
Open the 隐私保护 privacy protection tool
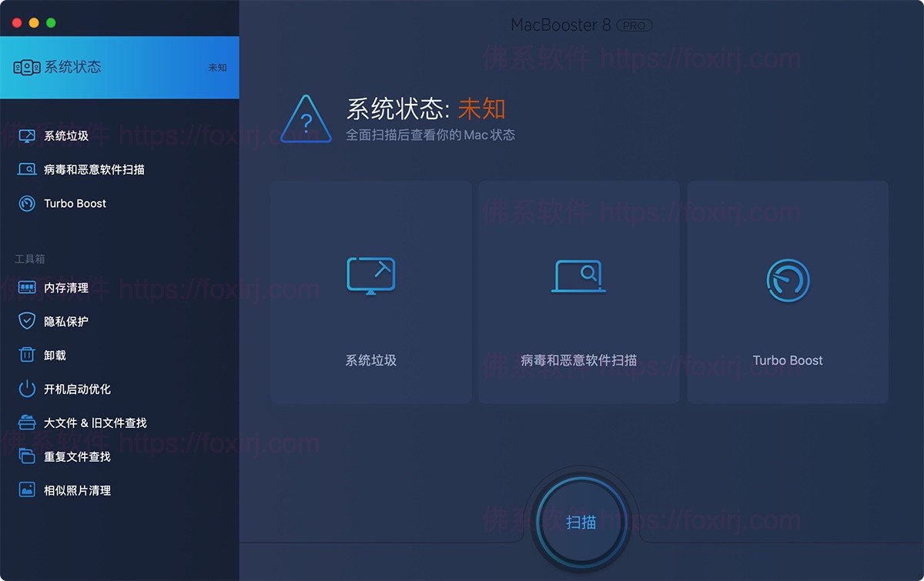tap(25, 321)
